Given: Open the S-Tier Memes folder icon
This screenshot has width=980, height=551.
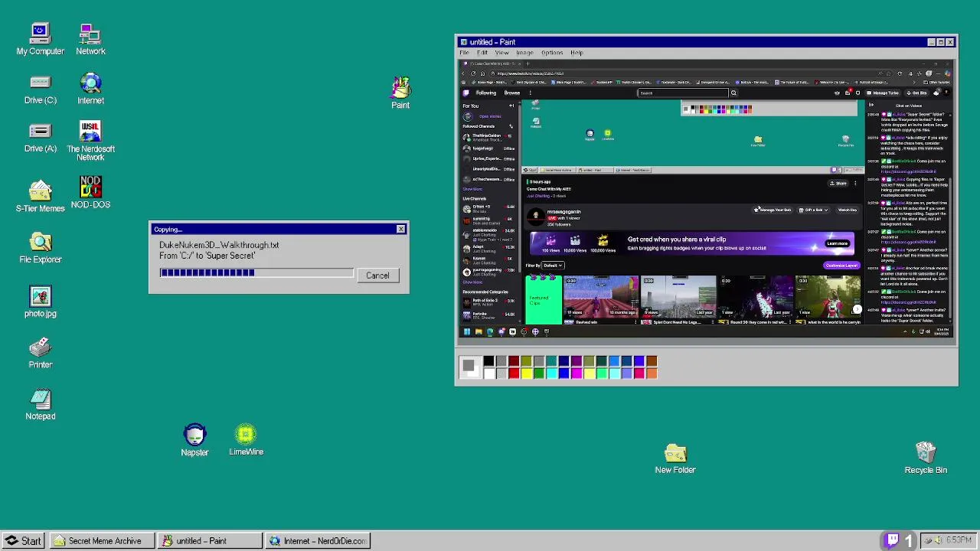Looking at the screenshot, I should click(40, 196).
